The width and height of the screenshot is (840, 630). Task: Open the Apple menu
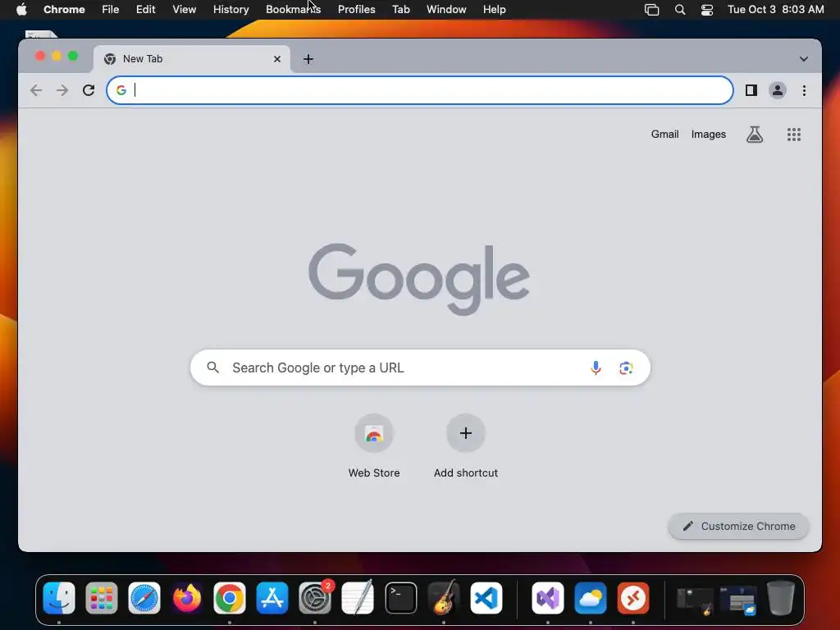(21, 10)
